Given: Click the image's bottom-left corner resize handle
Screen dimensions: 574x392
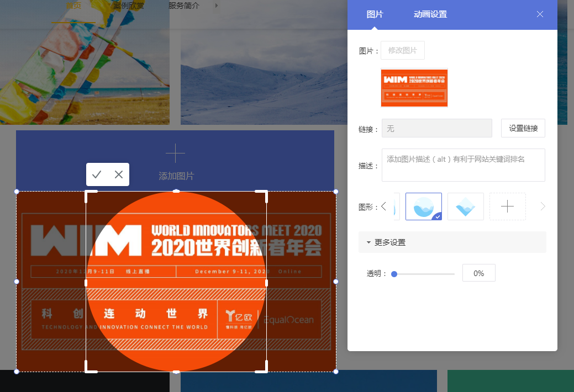Looking at the screenshot, I should pyautogui.click(x=17, y=372).
